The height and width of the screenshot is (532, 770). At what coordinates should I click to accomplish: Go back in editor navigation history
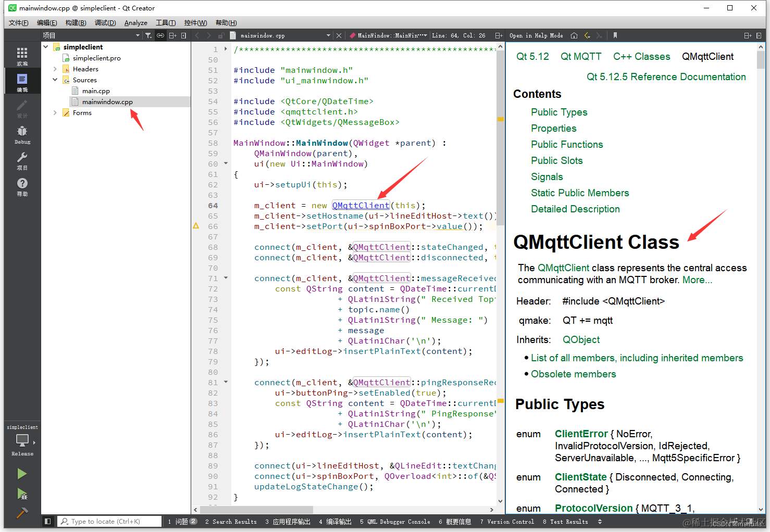pyautogui.click(x=197, y=35)
